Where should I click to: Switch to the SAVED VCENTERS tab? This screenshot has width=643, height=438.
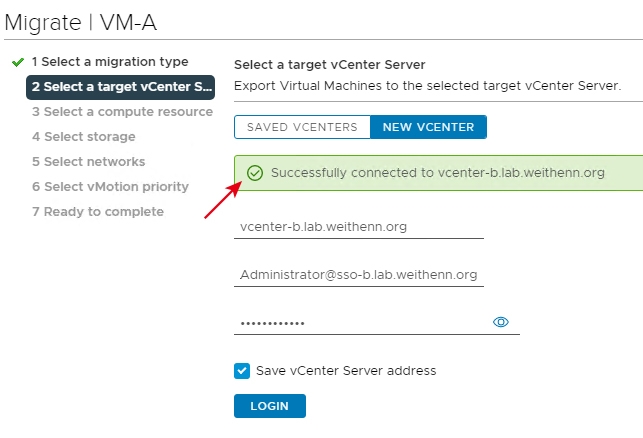pyautogui.click(x=302, y=127)
